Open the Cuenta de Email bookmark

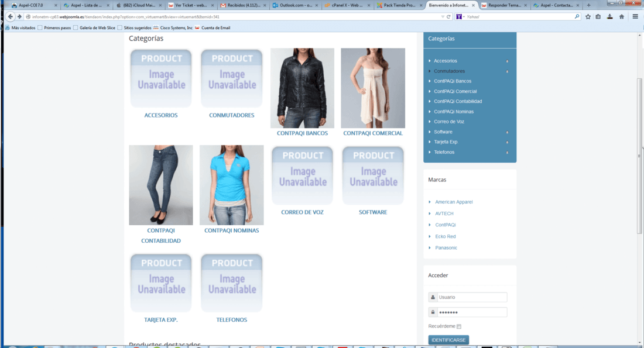(x=213, y=28)
